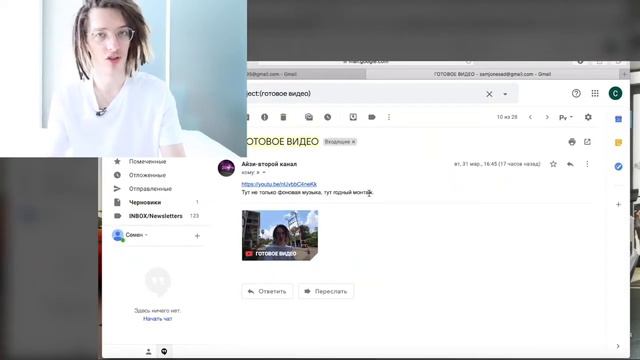Viewport: 640px width, 360px height.
Task: Open INBOX/Newsletters label
Action: (156, 216)
